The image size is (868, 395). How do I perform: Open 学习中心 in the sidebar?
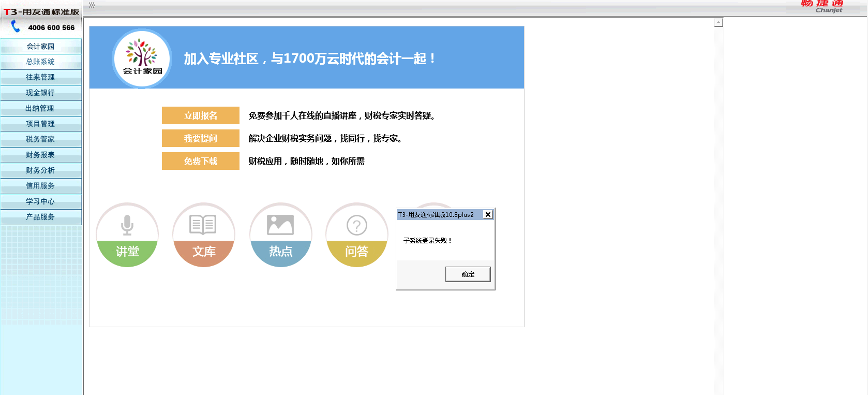[41, 201]
